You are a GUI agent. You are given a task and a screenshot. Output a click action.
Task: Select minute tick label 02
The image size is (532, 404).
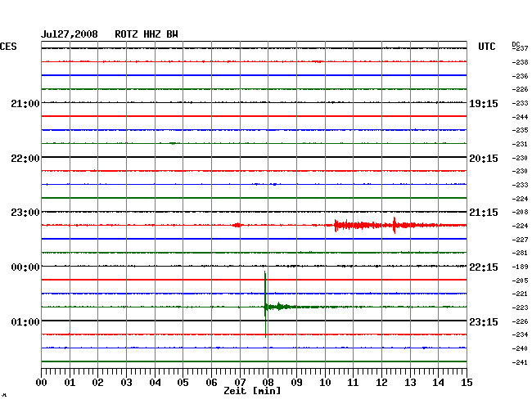(97, 383)
